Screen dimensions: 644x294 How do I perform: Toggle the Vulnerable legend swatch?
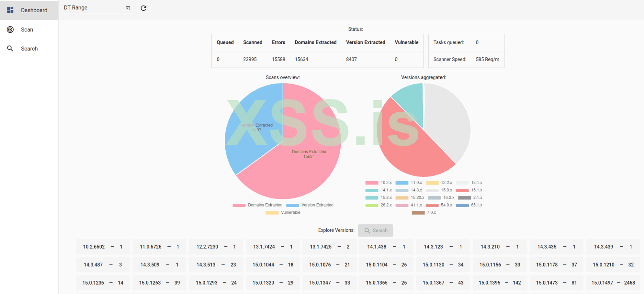[272, 212]
